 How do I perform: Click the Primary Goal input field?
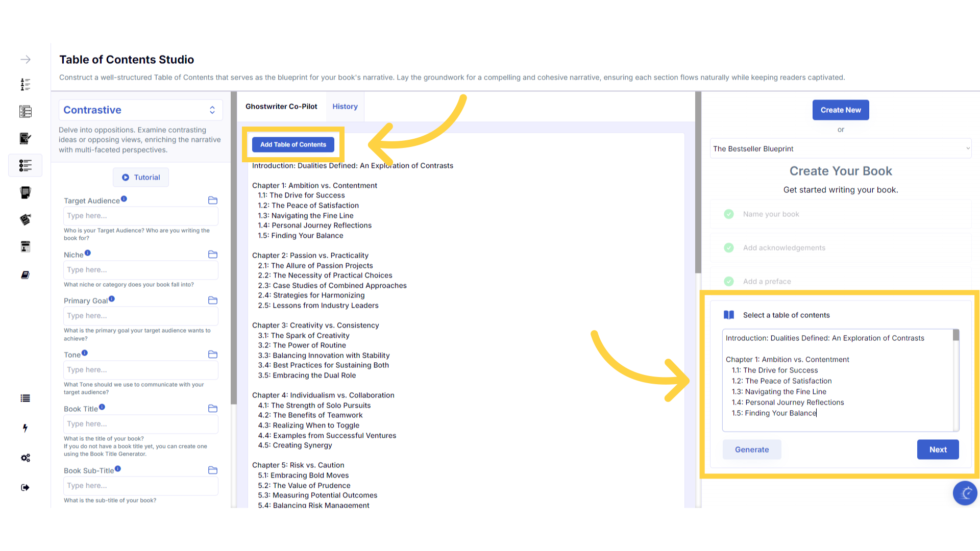[141, 316]
